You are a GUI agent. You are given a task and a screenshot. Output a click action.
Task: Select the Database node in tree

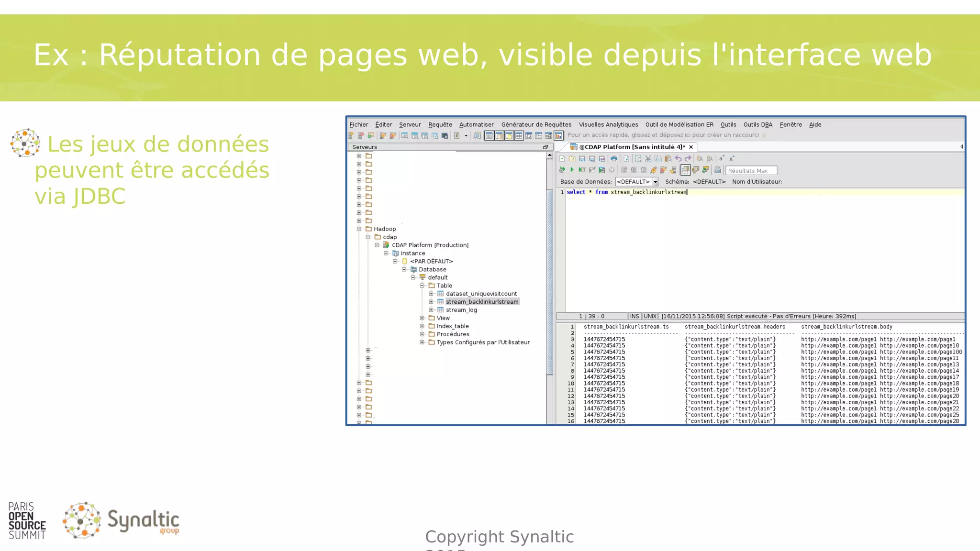(433, 269)
